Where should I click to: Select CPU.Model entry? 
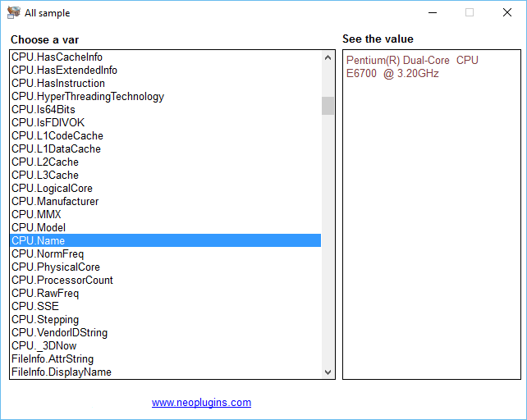[x=165, y=227]
